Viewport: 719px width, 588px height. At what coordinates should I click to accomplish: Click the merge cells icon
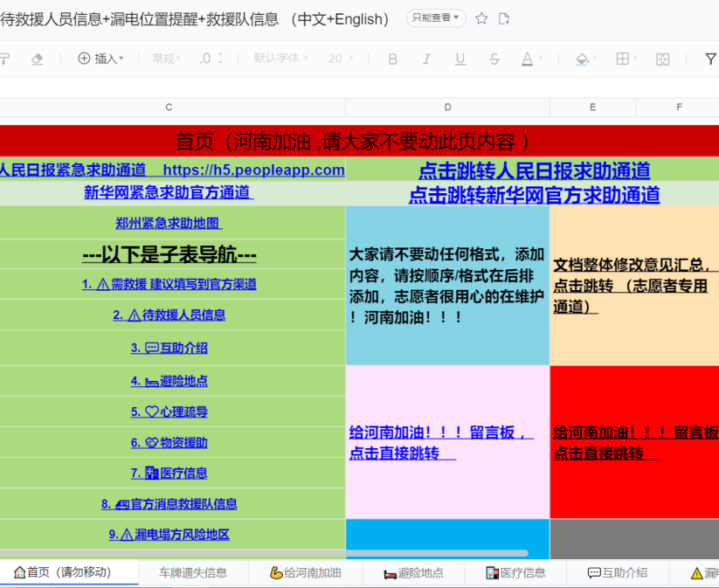click(663, 59)
